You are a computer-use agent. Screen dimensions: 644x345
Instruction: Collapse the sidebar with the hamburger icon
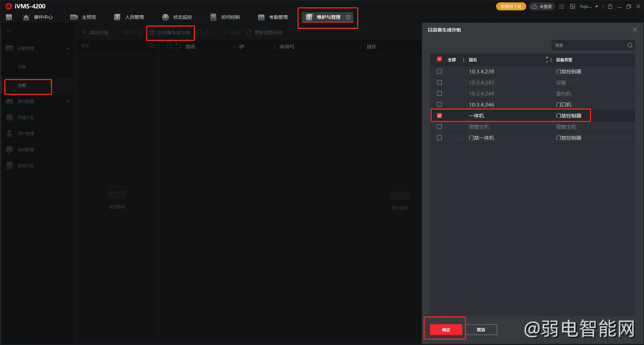click(x=9, y=32)
